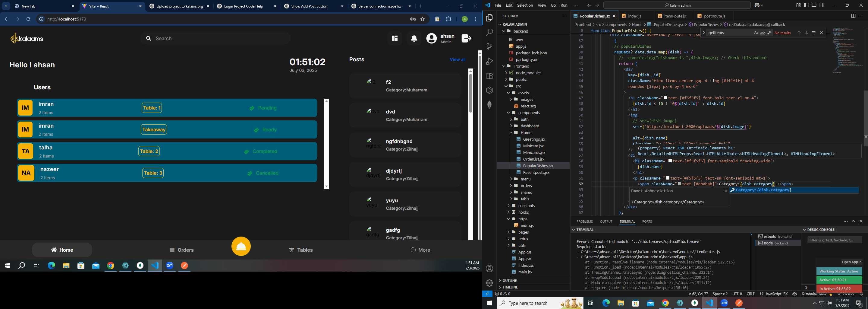Open the errors and warnings count in the status bar
Screen dimensions: 868x309
[502, 294]
